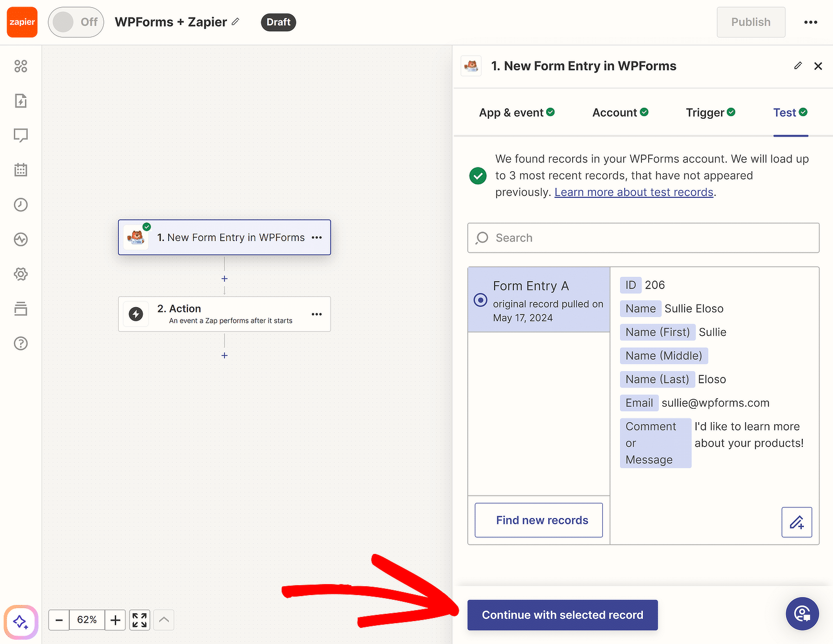Viewport: 833px width, 644px height.
Task: Open the apps grid icon in sidebar
Action: [x=21, y=66]
